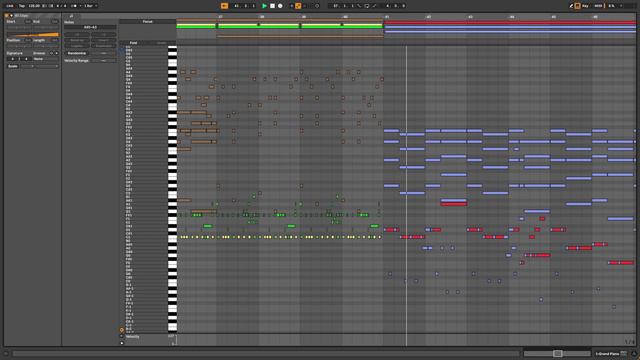Click the A#0-A3 note range field
The width and height of the screenshot is (640, 360).
(x=90, y=27)
